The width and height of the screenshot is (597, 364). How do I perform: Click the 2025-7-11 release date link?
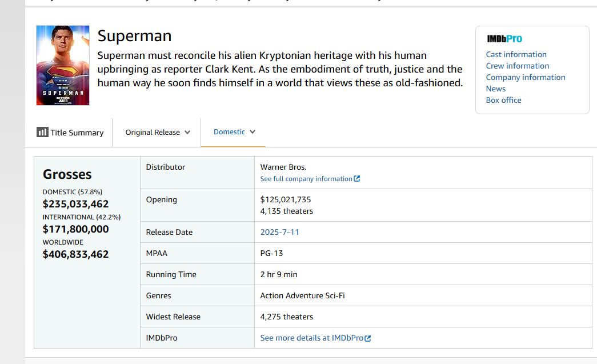click(x=279, y=232)
